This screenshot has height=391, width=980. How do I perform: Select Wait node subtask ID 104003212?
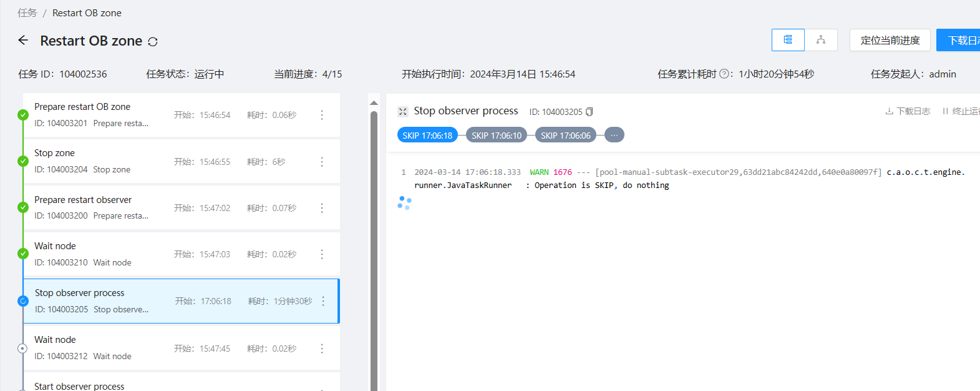(182, 348)
